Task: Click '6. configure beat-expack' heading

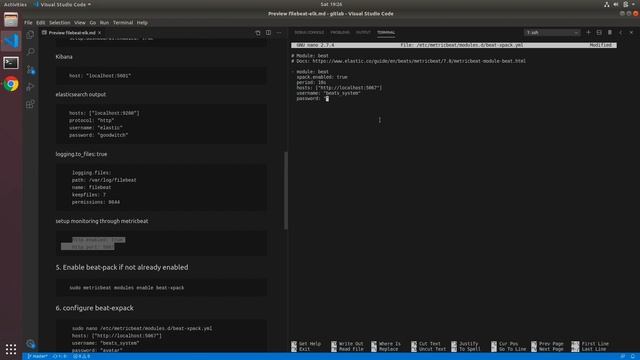Action: point(94,308)
